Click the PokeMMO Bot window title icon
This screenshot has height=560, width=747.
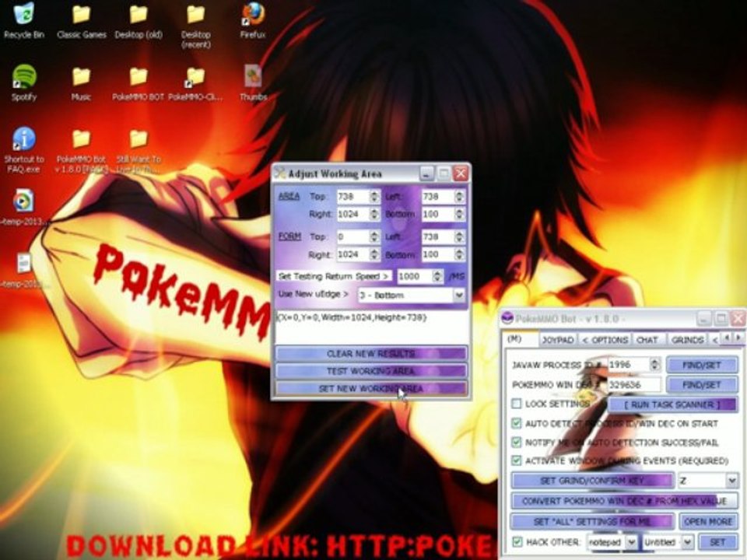tap(508, 318)
